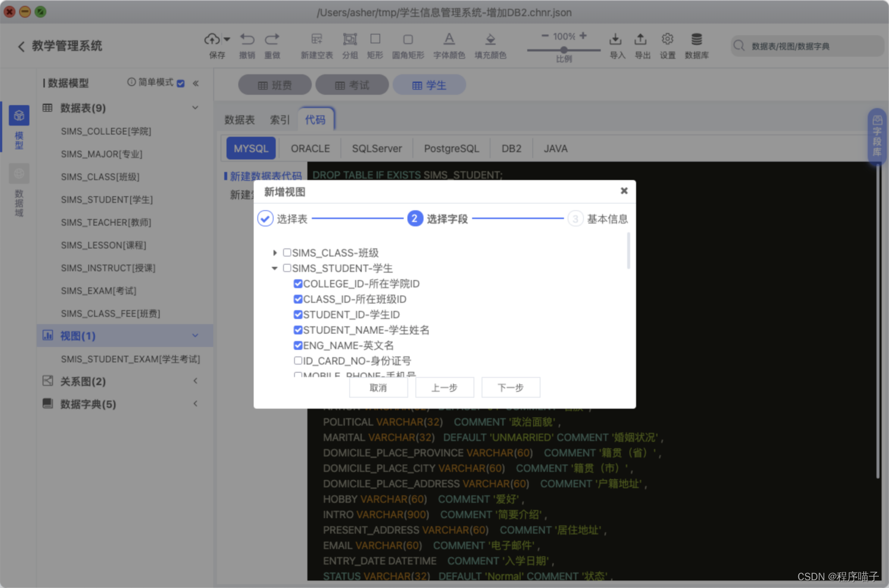Click the new empty table icon

316,39
